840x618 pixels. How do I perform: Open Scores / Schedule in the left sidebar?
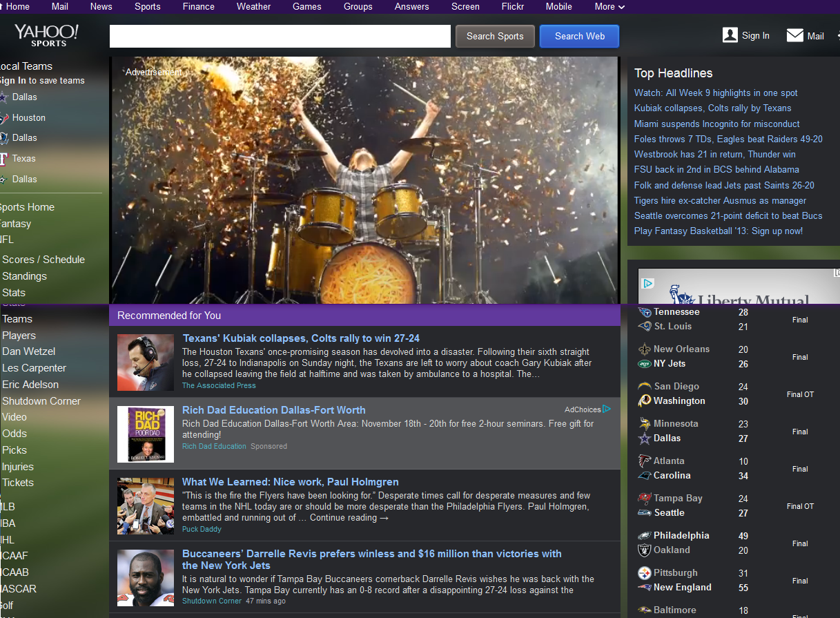tap(43, 260)
